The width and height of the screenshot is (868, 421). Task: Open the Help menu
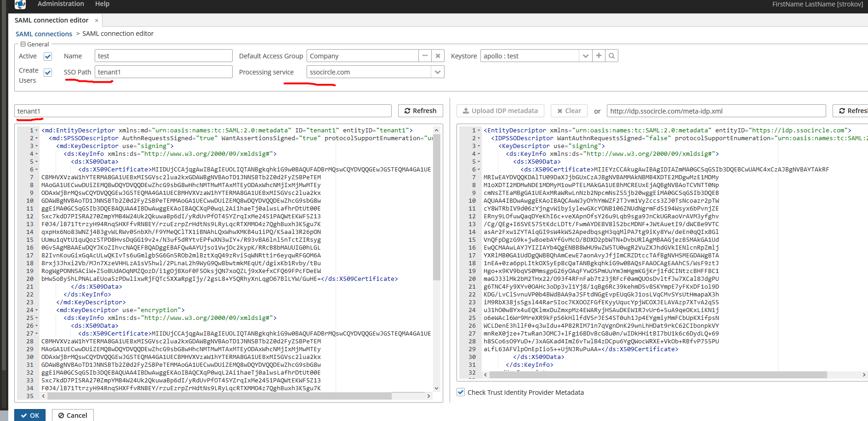tap(102, 4)
